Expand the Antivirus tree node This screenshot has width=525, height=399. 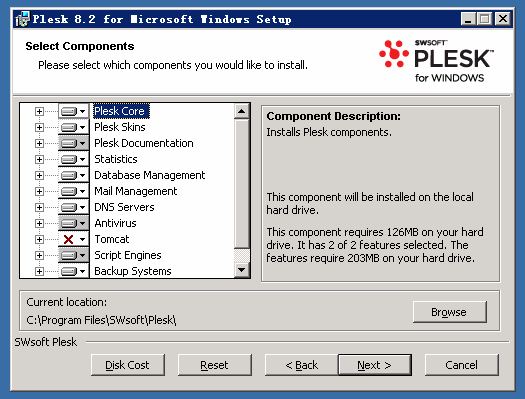click(x=39, y=223)
